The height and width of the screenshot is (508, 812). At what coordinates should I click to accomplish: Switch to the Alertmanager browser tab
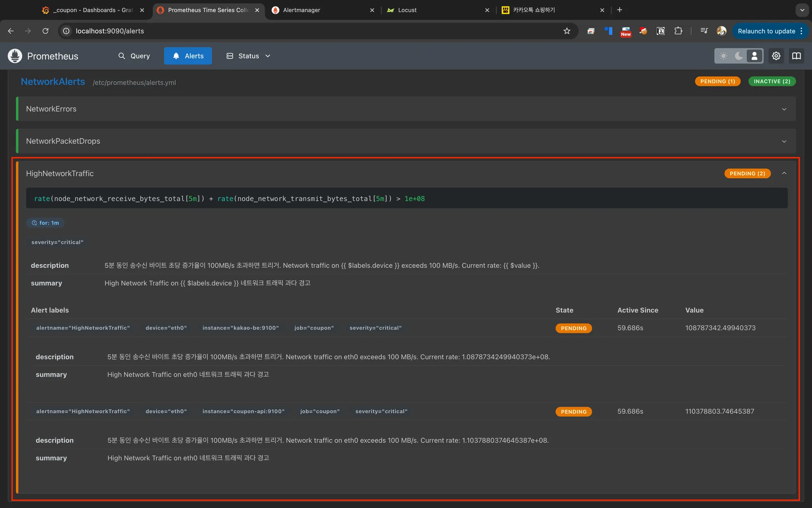301,10
